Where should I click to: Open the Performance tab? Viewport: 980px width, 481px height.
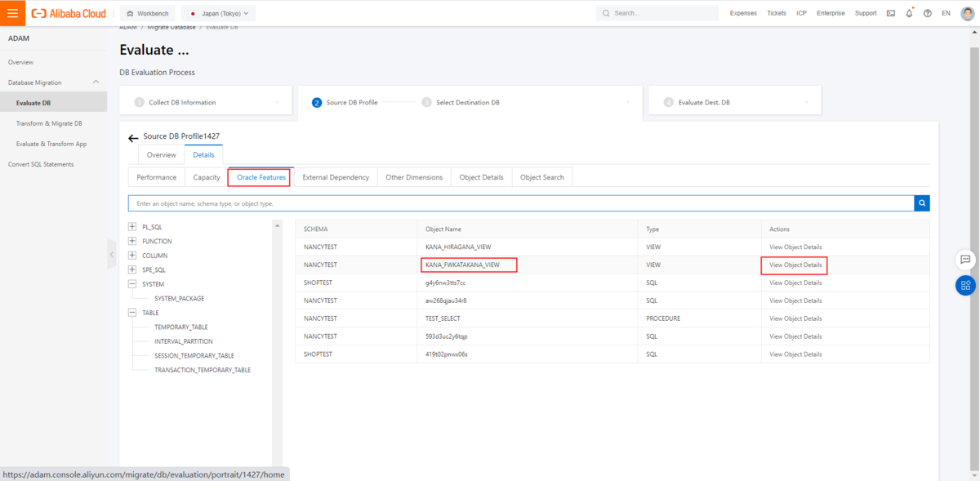(x=156, y=177)
